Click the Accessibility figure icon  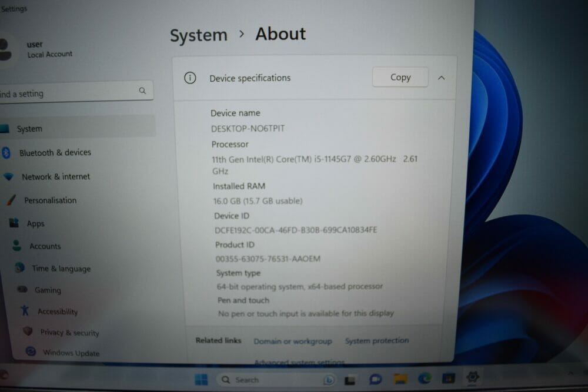click(x=25, y=310)
